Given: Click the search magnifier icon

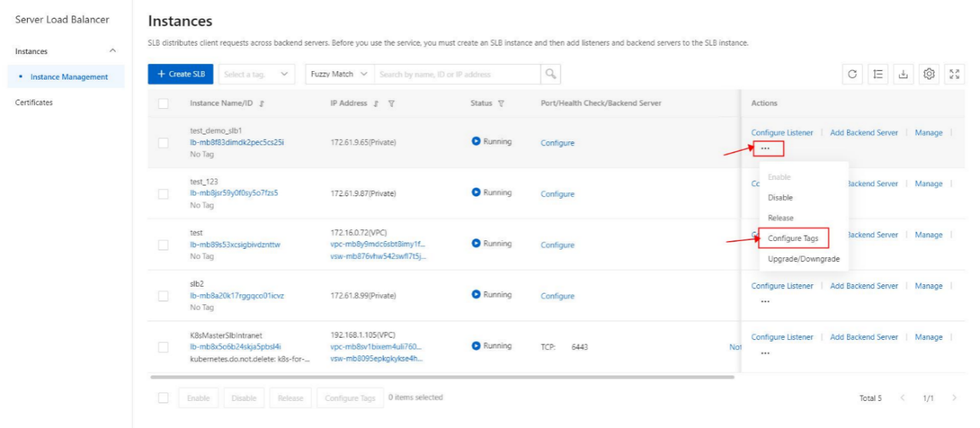Looking at the screenshot, I should 550,74.
